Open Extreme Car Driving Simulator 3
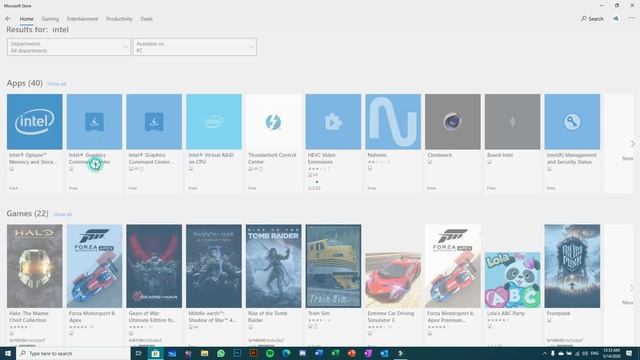 tap(393, 280)
